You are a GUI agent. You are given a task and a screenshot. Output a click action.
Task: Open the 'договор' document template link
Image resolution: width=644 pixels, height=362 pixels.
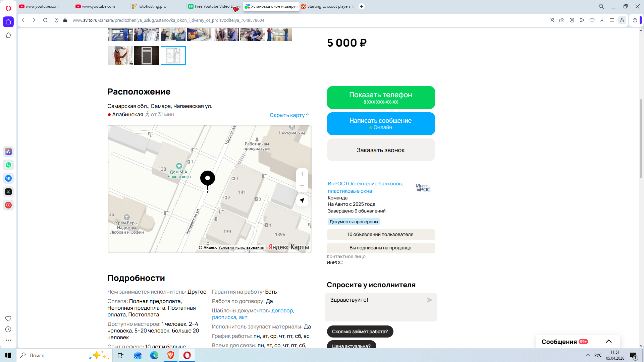pos(282,311)
